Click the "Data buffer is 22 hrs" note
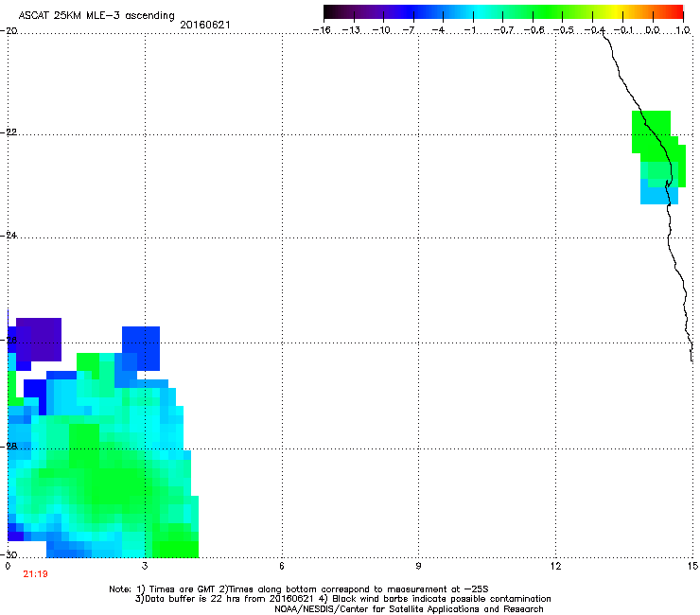This screenshot has height=615, width=700. point(342,599)
